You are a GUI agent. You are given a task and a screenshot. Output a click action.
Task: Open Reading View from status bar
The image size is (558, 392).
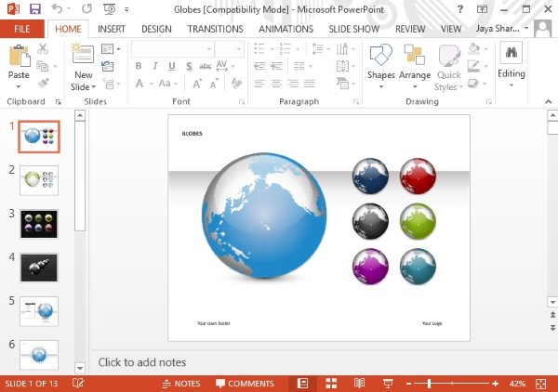(x=359, y=383)
